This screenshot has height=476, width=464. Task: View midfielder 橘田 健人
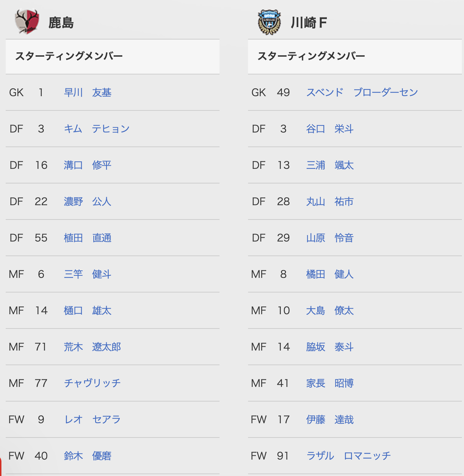[x=330, y=274]
